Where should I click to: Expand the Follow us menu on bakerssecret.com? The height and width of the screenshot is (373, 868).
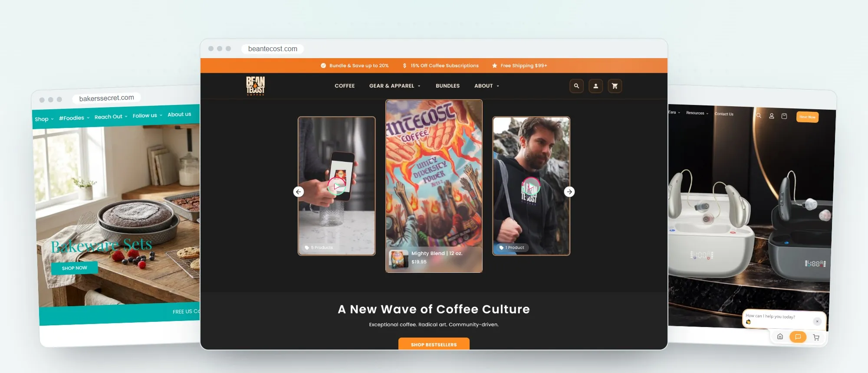point(147,115)
